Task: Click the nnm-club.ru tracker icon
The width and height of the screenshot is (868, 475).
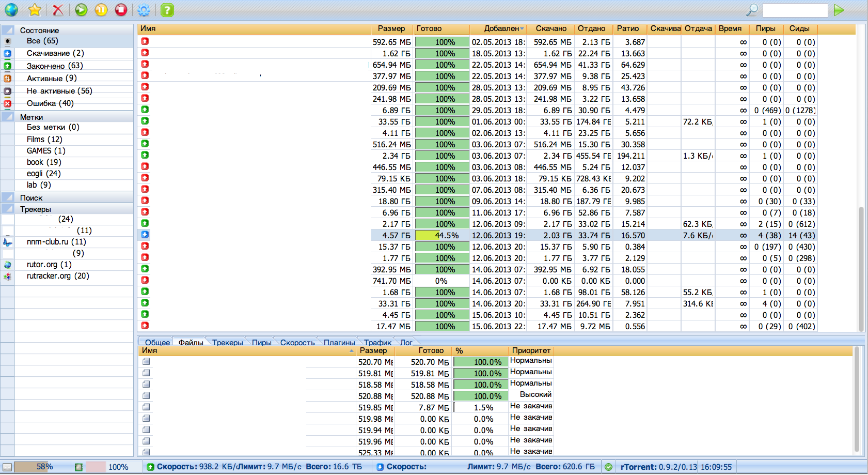Action: click(x=8, y=242)
